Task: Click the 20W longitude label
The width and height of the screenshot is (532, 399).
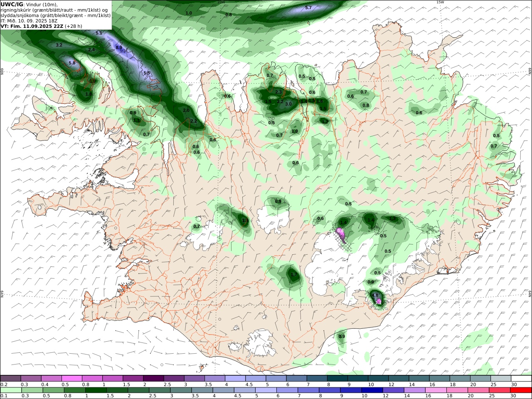Action: click(x=221, y=2)
